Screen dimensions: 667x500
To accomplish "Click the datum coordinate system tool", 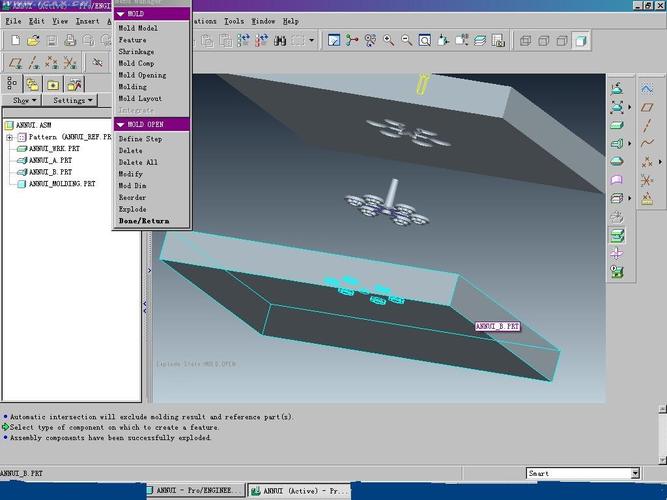I will click(x=647, y=180).
